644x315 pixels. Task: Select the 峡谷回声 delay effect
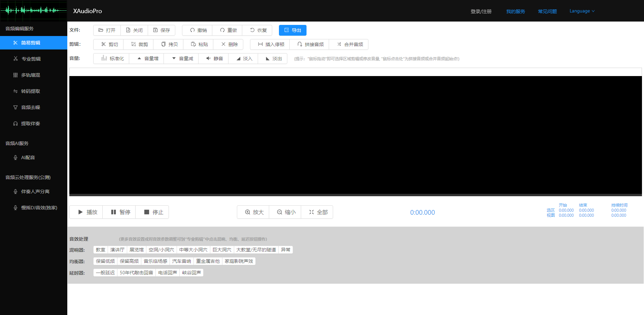click(191, 273)
